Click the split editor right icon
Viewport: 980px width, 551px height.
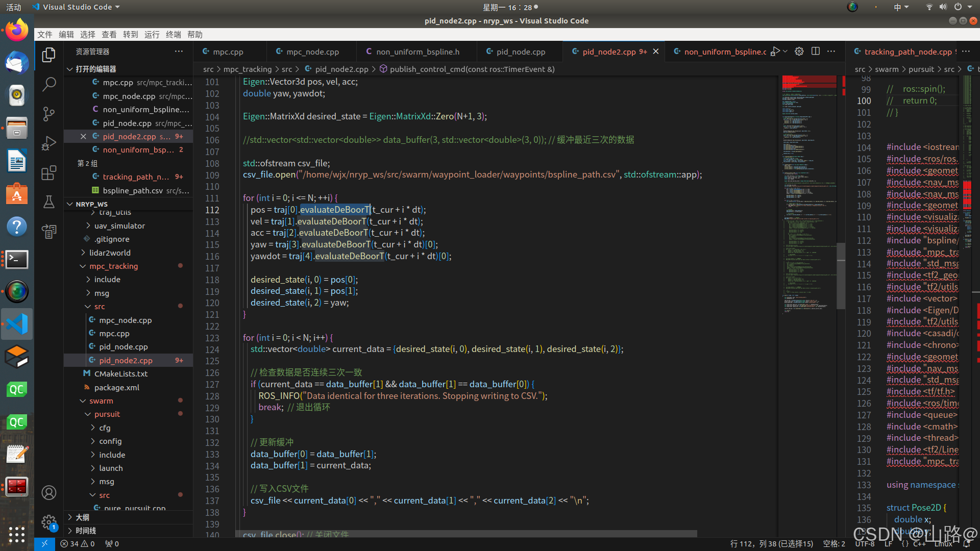click(816, 52)
